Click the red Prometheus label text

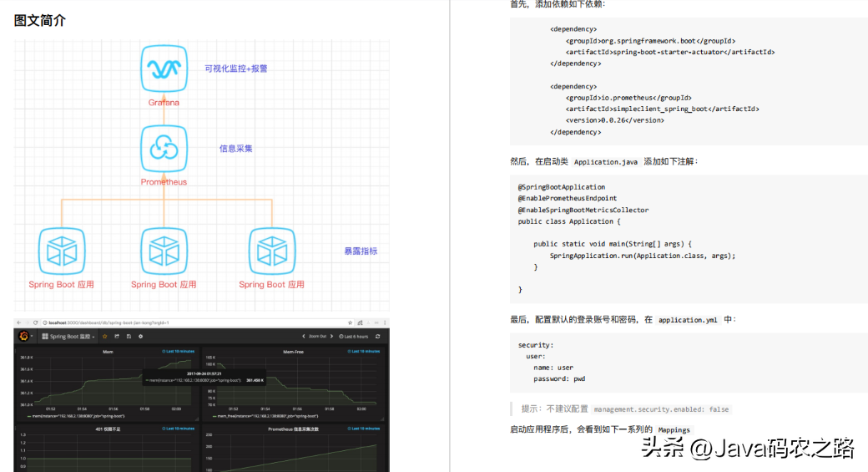[x=164, y=182]
